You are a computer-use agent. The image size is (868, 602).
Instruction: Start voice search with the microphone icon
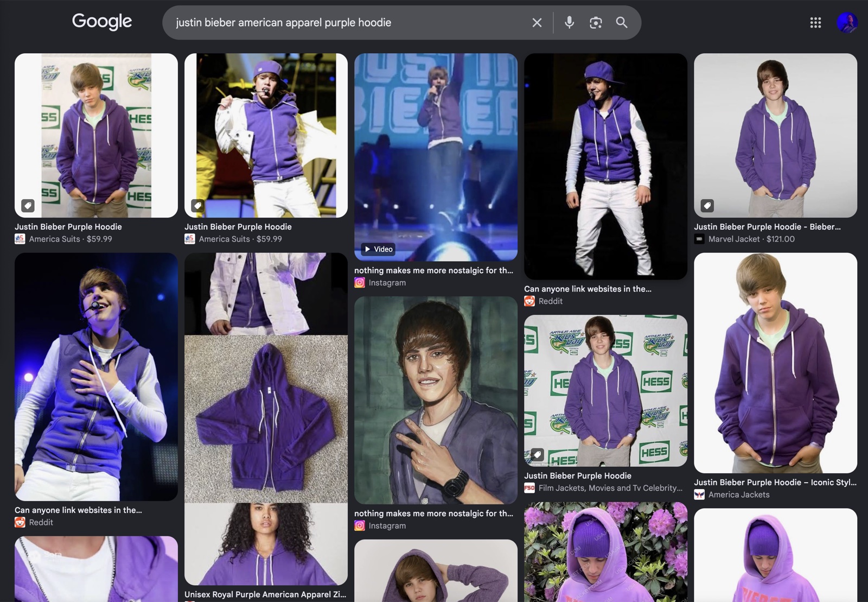569,23
